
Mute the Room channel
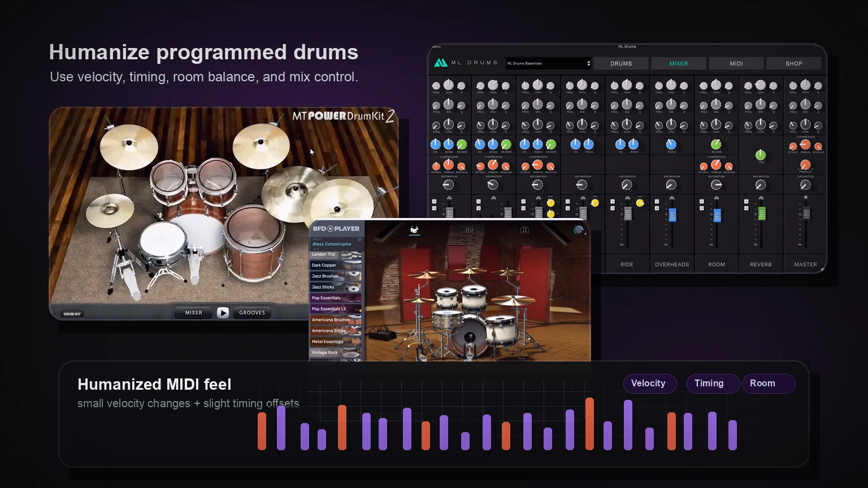coord(702,208)
